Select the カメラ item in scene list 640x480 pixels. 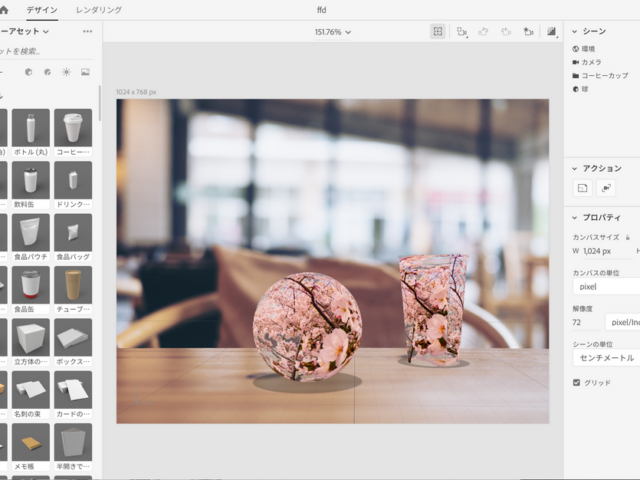pyautogui.click(x=591, y=62)
